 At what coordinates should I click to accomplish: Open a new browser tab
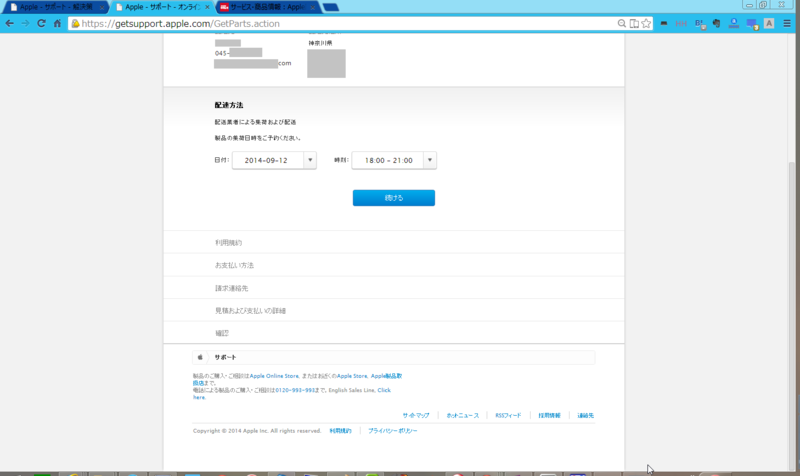coord(331,7)
